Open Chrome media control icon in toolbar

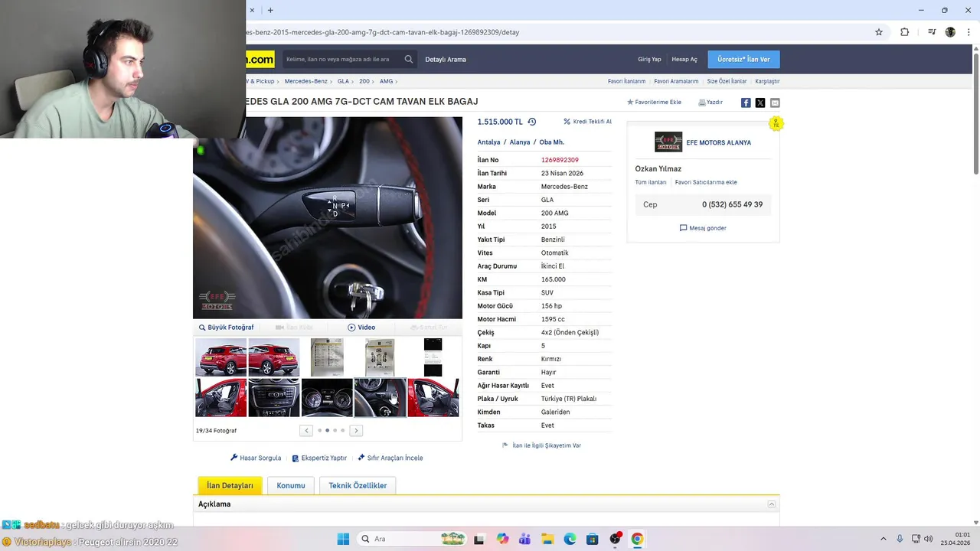click(932, 32)
